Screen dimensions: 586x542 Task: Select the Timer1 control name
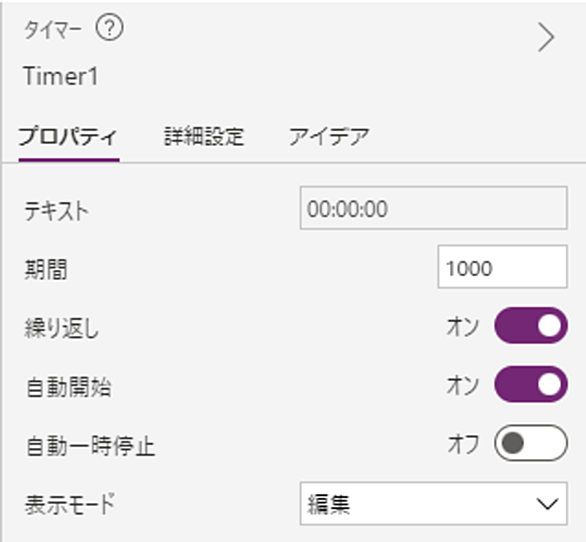coord(61,76)
